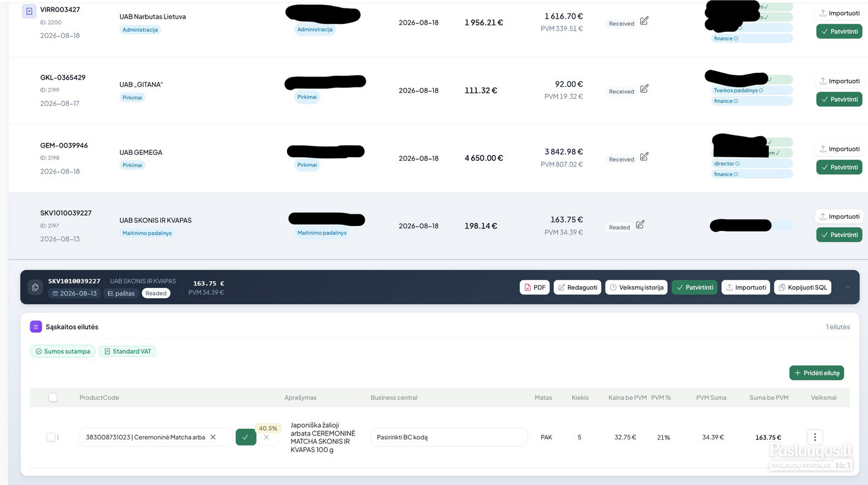Viewport: 868px width, 485px height.
Task: Click Patvirtinti in the VIRR003427 row
Action: [x=840, y=31]
